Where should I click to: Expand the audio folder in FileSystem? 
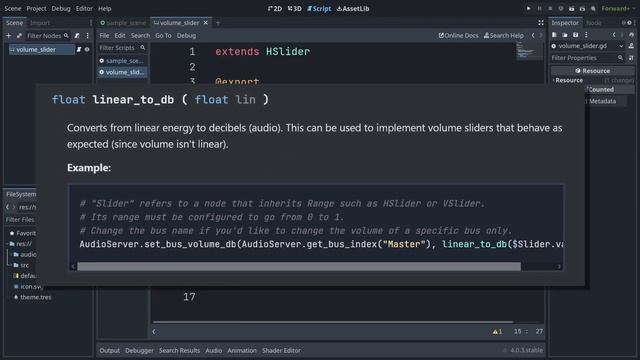11,254
